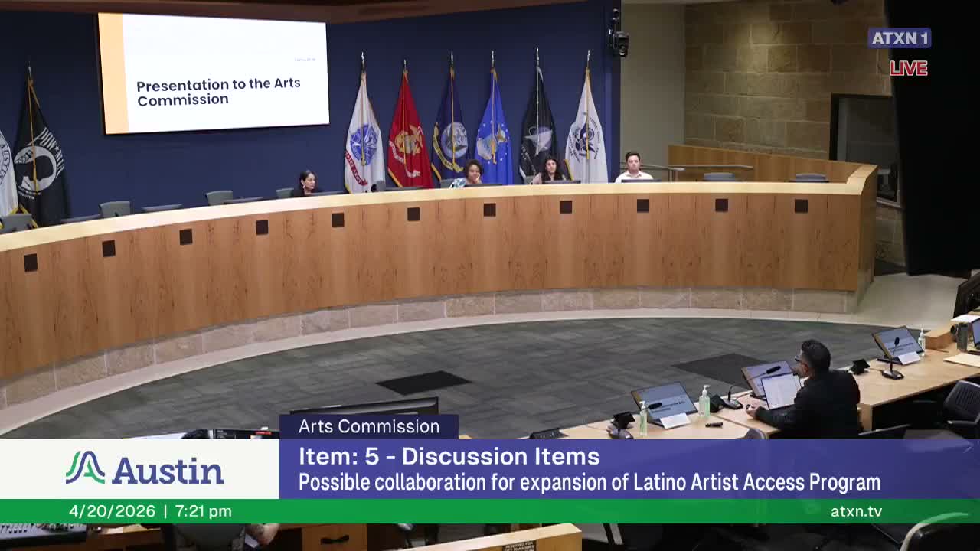Click the 7:21 pm time display
980x551 pixels.
pyautogui.click(x=203, y=511)
